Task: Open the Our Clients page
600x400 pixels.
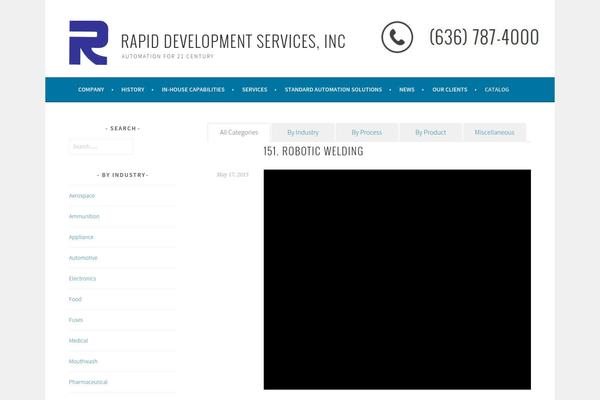Action: pyautogui.click(x=450, y=90)
